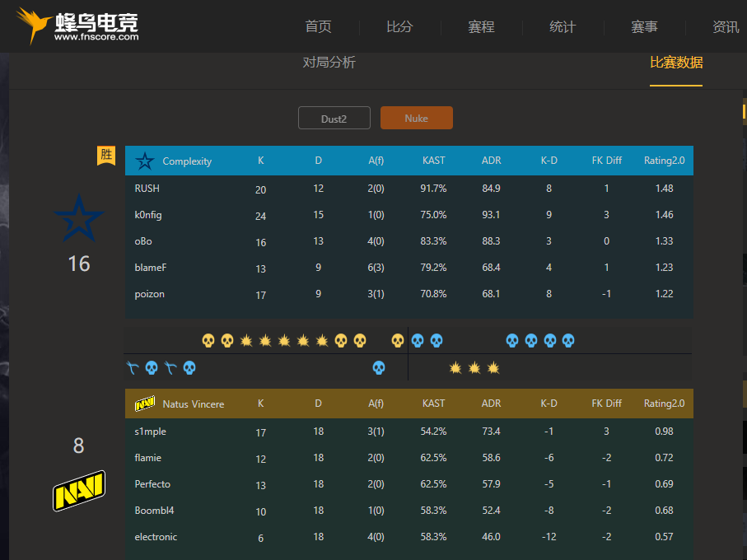Open player s1mple's name

click(151, 432)
